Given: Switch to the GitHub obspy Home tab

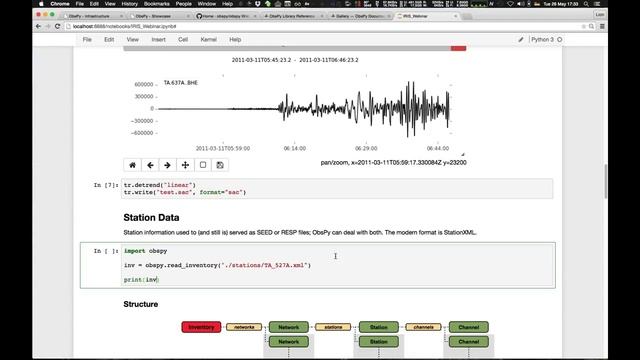Looking at the screenshot, I should [225, 16].
